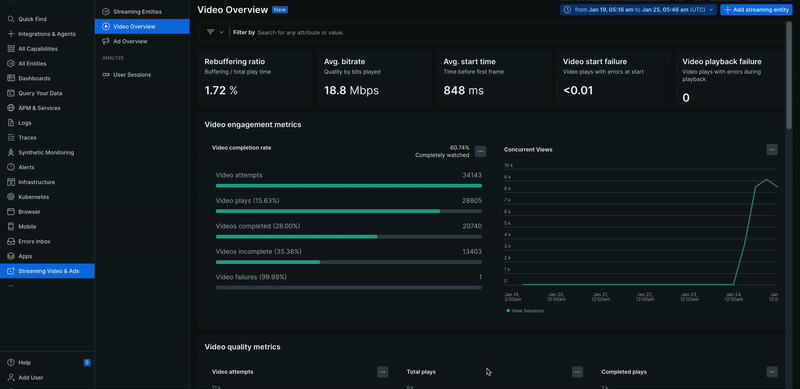Select the Infrastructure sidebar icon
Image resolution: width=800 pixels, height=389 pixels.
point(11,182)
